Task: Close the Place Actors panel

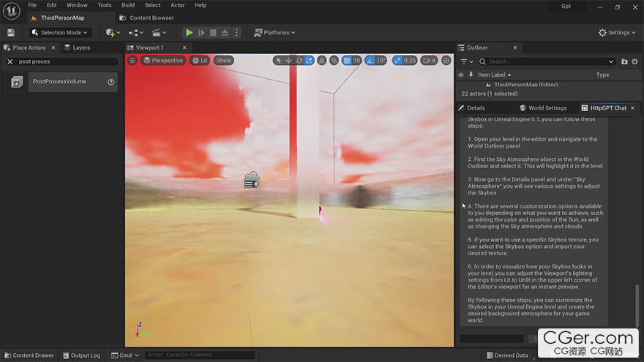Action: [x=53, y=48]
